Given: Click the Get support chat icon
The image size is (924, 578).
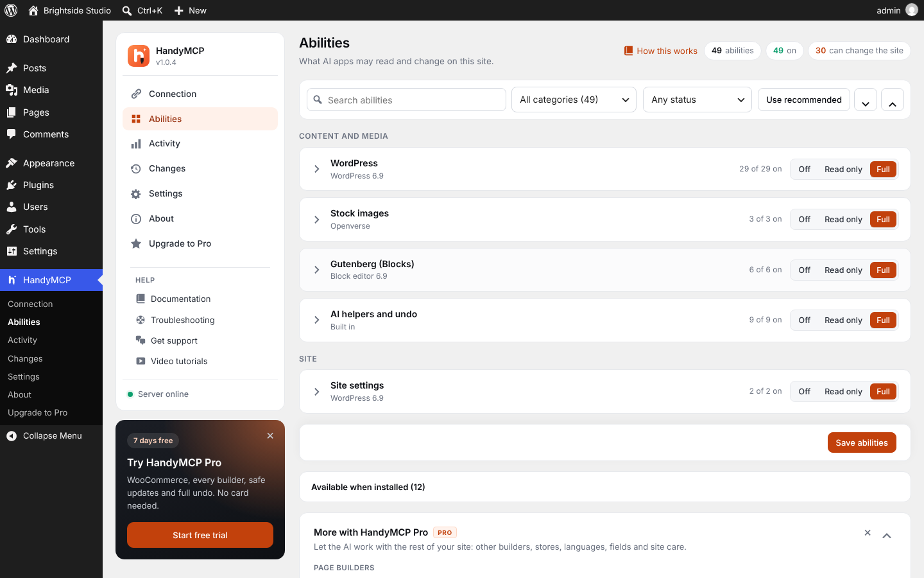Looking at the screenshot, I should tap(141, 340).
